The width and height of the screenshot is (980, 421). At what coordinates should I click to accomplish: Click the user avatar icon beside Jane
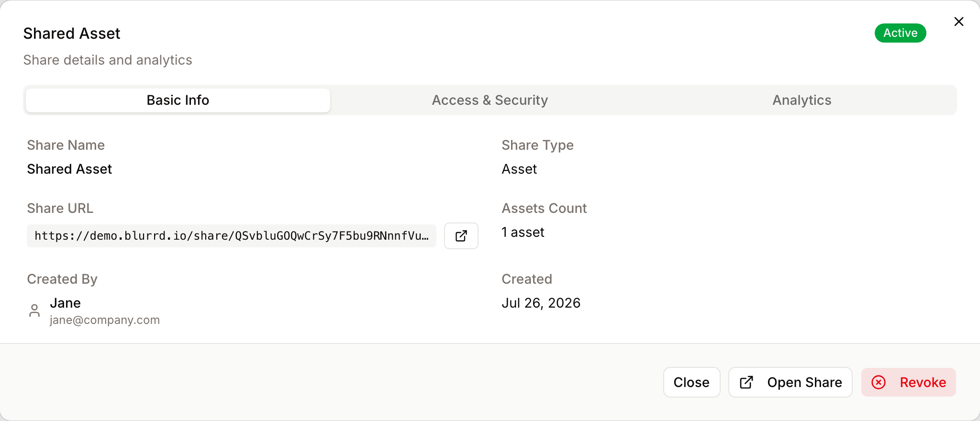(34, 310)
